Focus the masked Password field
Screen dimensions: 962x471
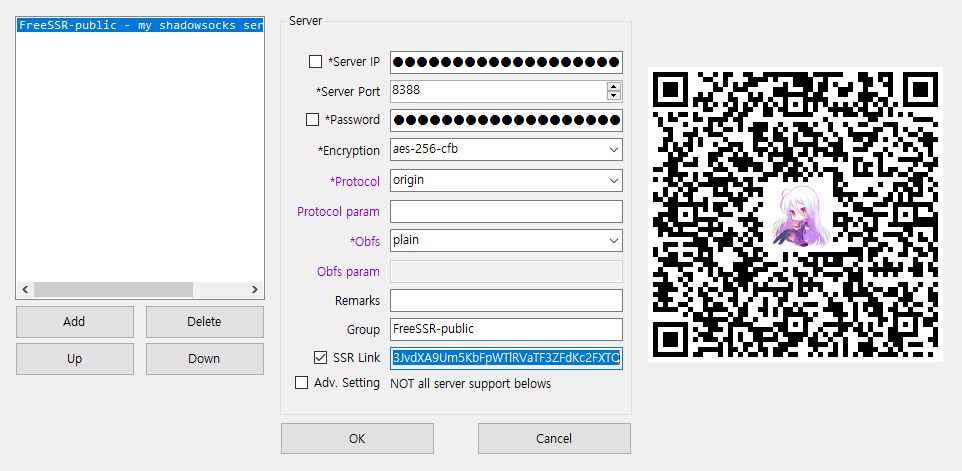(506, 120)
